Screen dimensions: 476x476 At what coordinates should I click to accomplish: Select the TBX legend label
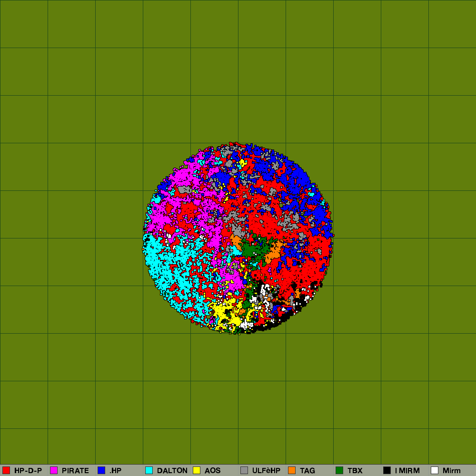pyautogui.click(x=355, y=471)
